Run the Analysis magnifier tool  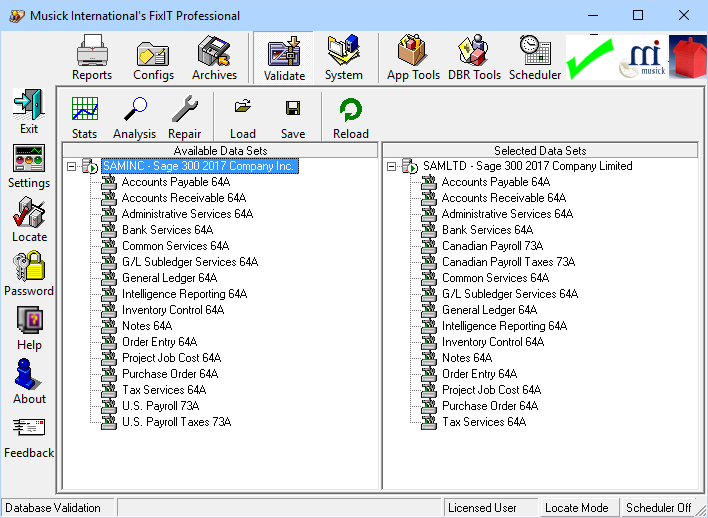(134, 117)
